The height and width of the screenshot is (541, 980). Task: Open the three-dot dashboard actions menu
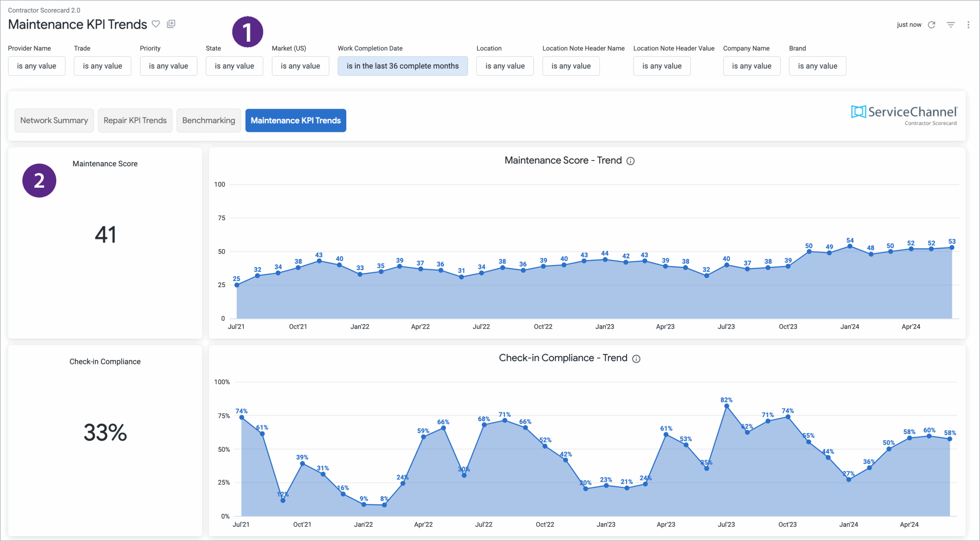coord(968,25)
